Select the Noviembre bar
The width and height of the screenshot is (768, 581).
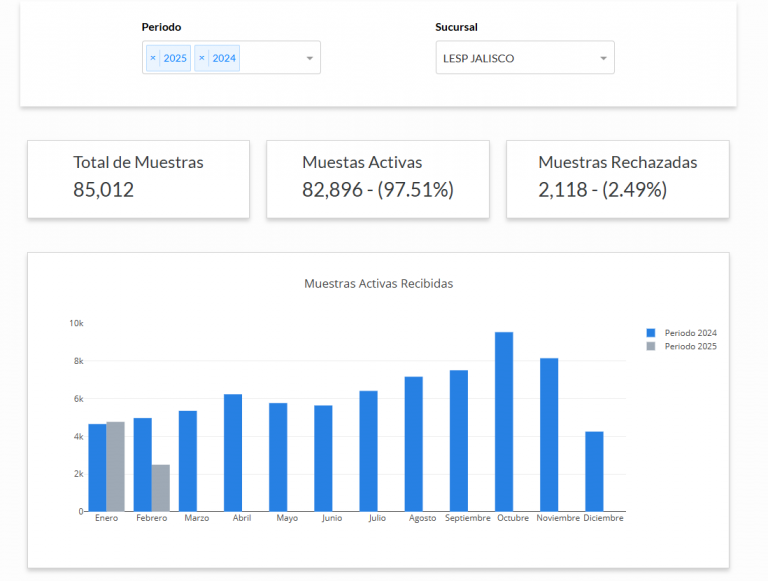click(x=549, y=435)
